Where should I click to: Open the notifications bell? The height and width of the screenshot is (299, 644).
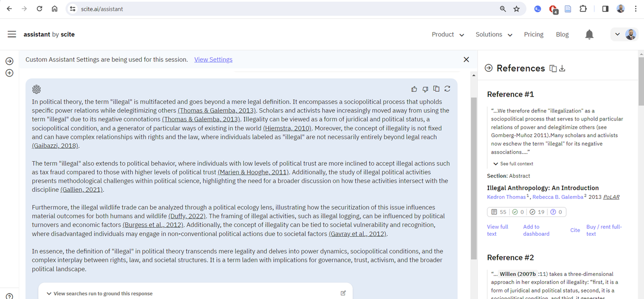(589, 34)
